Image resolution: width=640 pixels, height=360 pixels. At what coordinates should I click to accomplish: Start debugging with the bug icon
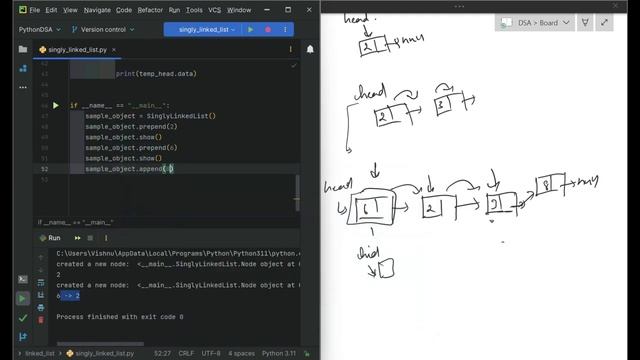point(268,29)
